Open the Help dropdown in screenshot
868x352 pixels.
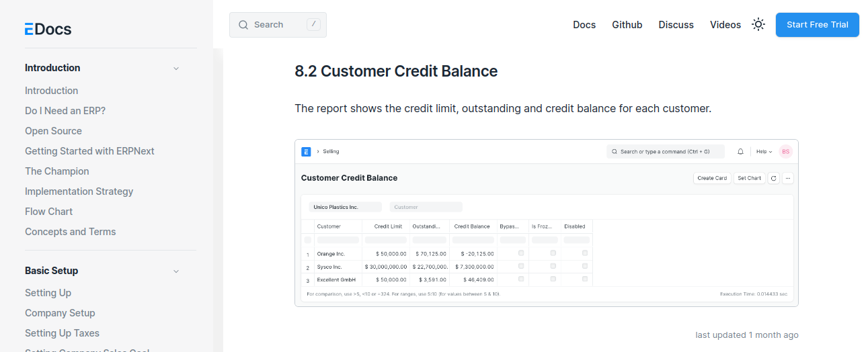pos(764,152)
